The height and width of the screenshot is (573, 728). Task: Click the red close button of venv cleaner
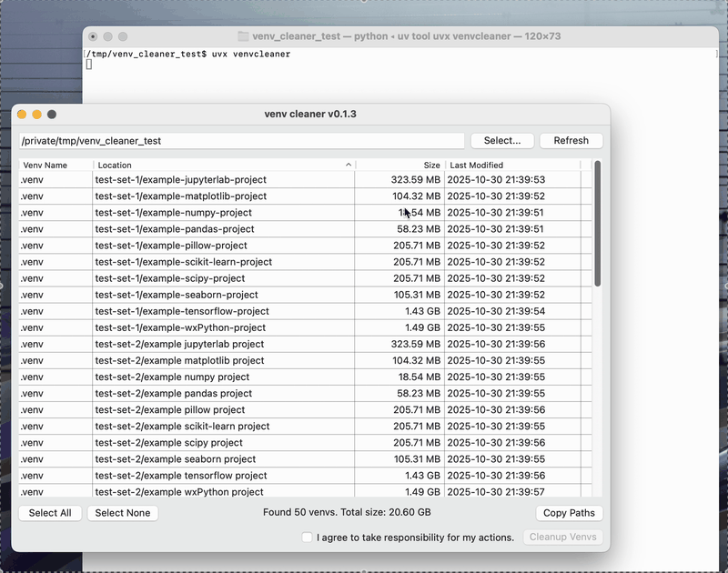(x=22, y=115)
